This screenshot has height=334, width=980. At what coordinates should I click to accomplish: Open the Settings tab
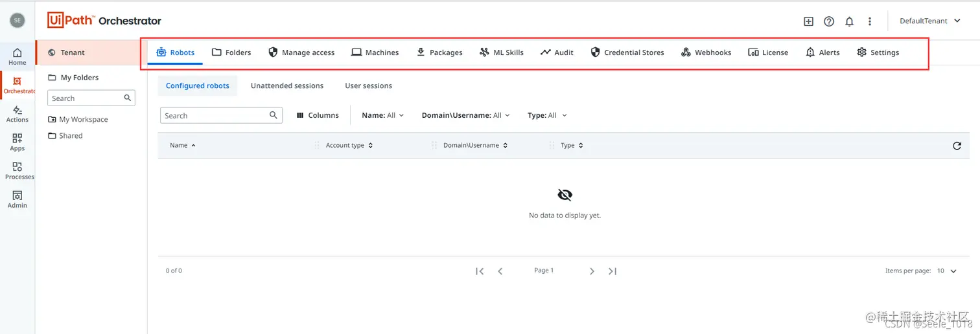878,52
